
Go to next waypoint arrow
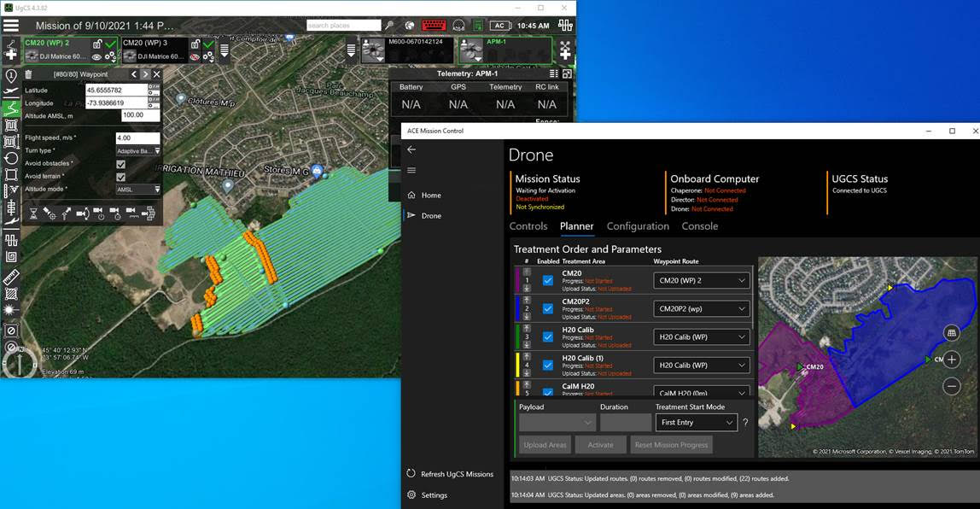pyautogui.click(x=146, y=74)
